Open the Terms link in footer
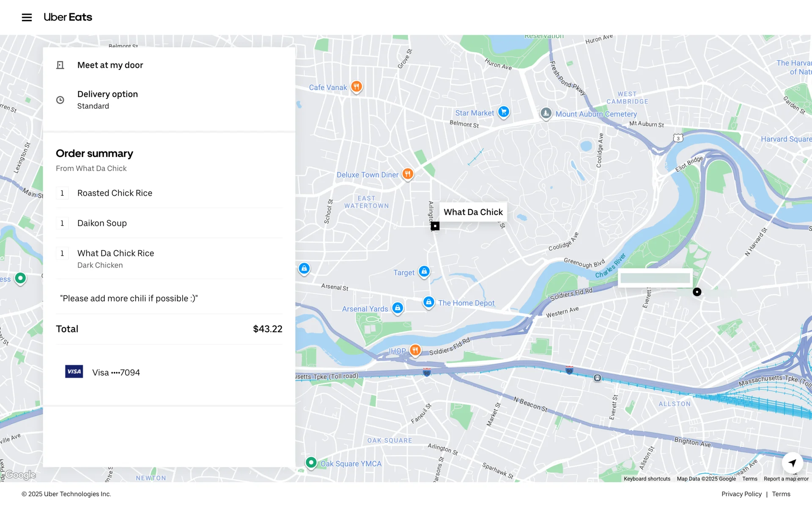812x508 pixels. point(781,494)
